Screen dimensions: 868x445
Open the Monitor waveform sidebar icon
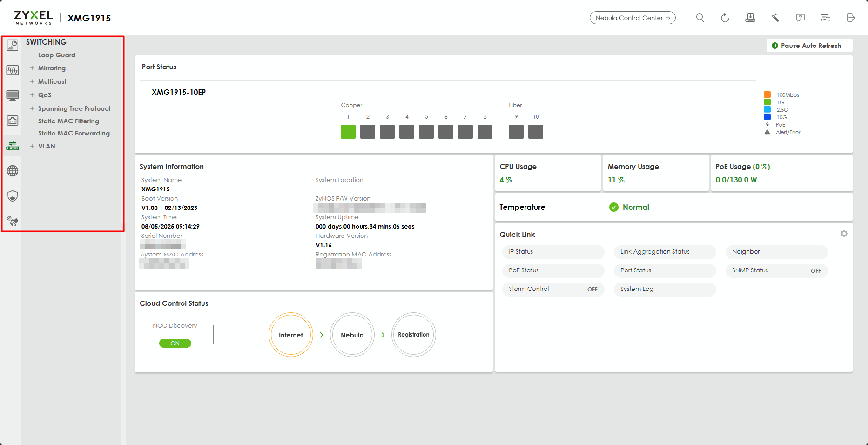coord(13,70)
